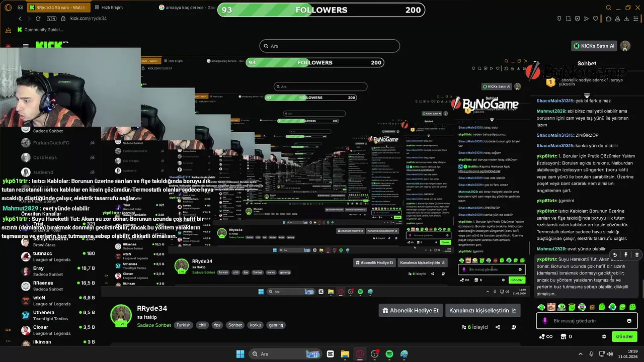Click the kick.com/rryde34 address field

pyautogui.click(x=89, y=19)
